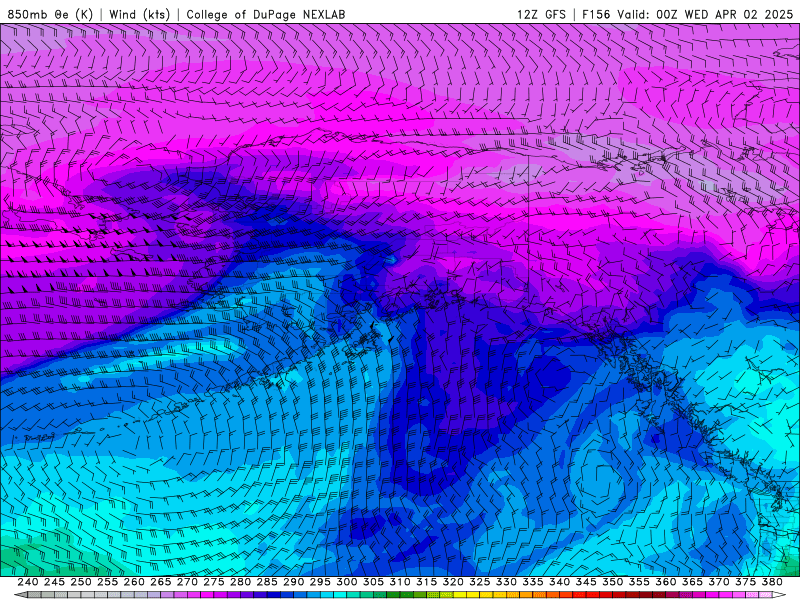Click the 300 value on the color scale
The image size is (800, 600).
tap(346, 582)
